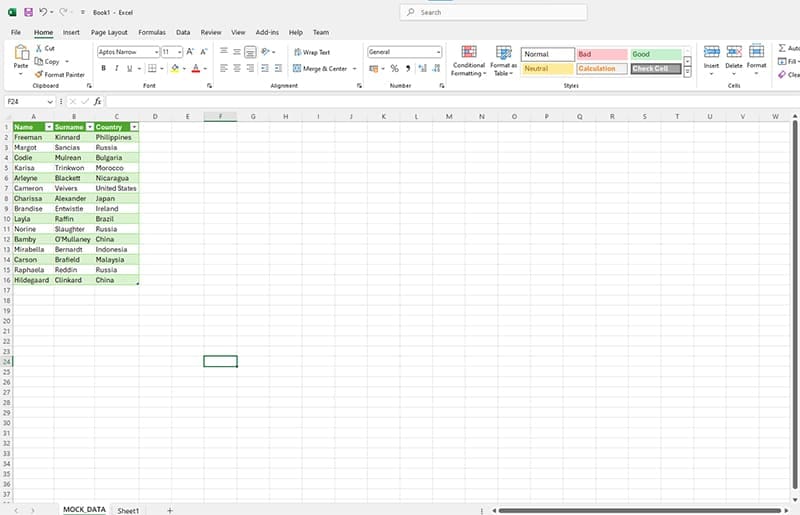Toggle Wrap Text for the cell
Viewport: 800px width, 515px height.
(312, 52)
